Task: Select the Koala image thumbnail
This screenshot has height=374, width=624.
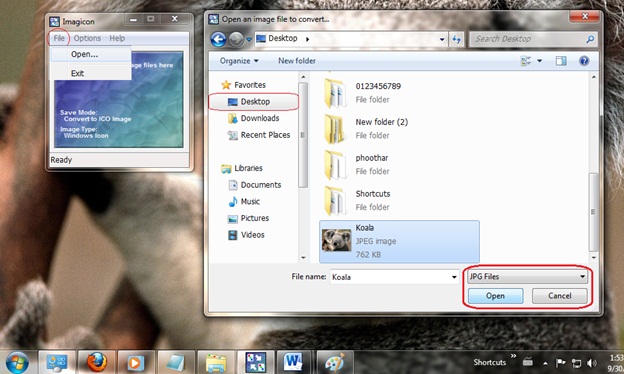Action: point(337,240)
